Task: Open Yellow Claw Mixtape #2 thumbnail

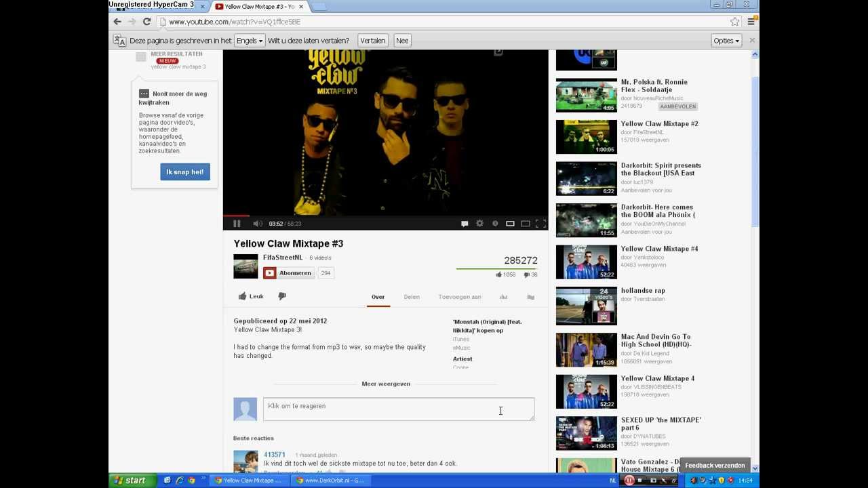Action: [x=587, y=137]
